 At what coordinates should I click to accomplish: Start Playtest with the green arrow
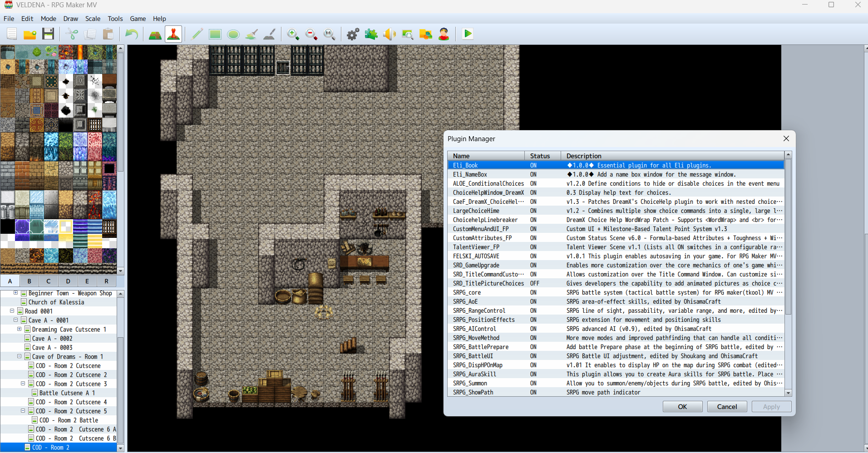point(468,34)
